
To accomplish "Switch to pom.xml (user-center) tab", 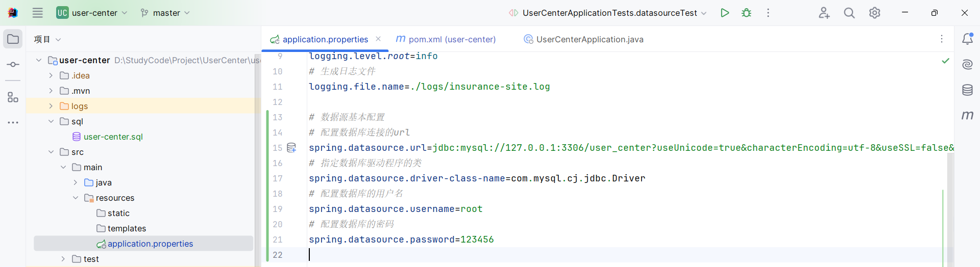I will [446, 39].
